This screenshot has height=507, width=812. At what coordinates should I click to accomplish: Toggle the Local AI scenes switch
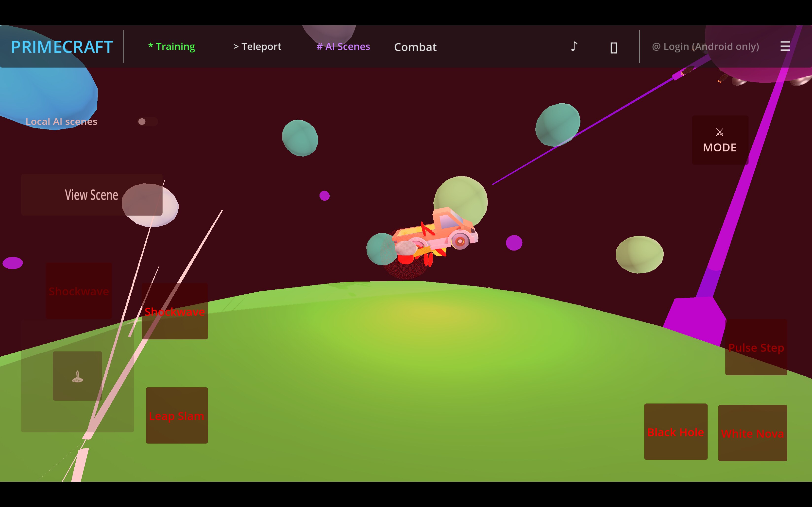(147, 121)
